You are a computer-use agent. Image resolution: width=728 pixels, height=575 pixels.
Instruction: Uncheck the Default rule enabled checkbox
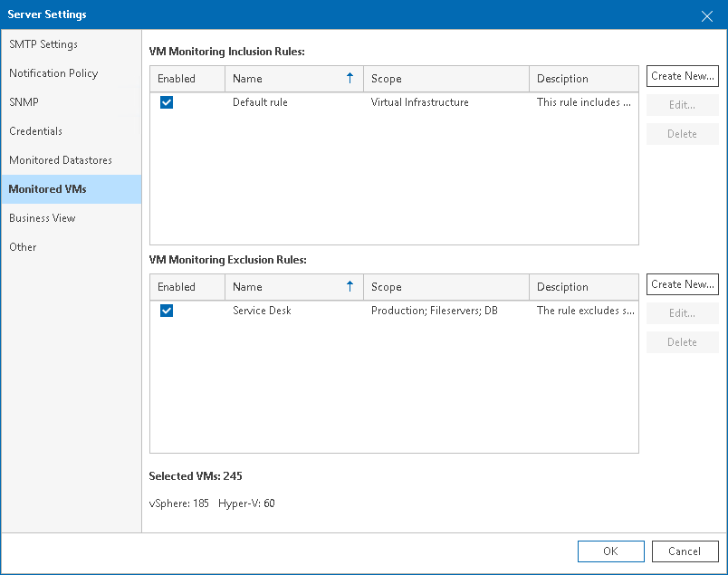click(x=167, y=102)
